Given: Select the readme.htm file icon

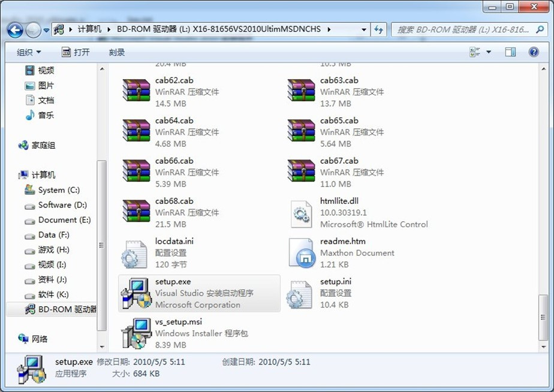Looking at the screenshot, I should point(302,253).
